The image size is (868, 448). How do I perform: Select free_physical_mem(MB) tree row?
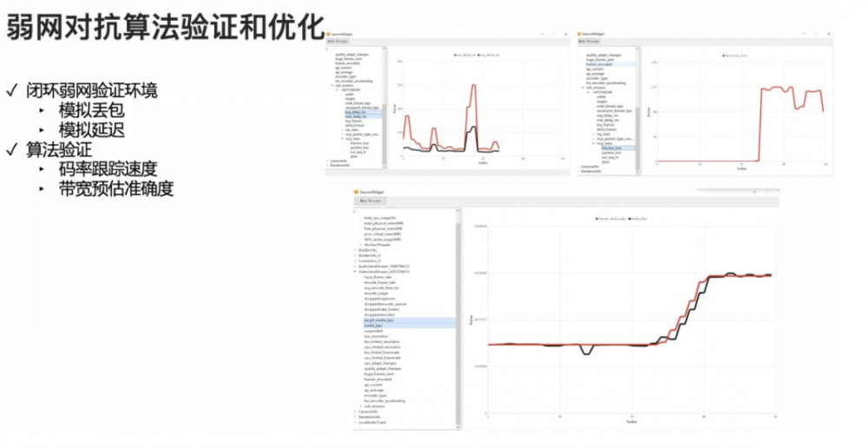click(x=383, y=228)
